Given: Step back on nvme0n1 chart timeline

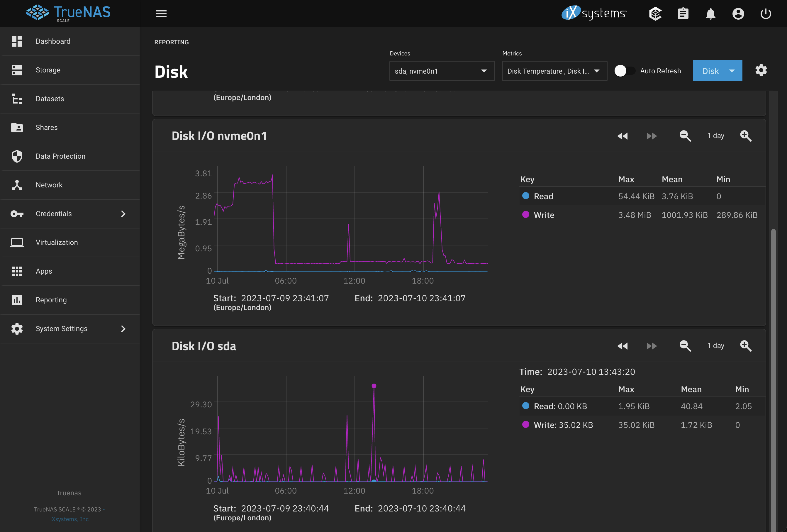Looking at the screenshot, I should click(x=623, y=136).
